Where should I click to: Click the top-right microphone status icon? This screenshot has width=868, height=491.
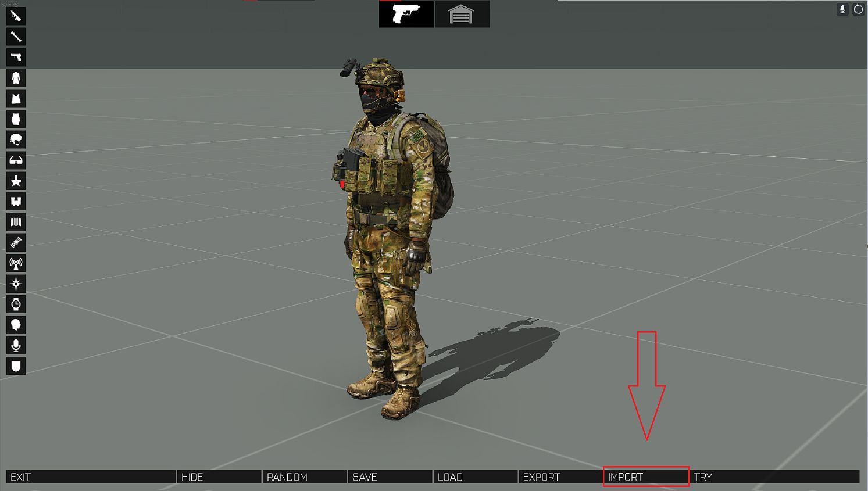point(842,9)
